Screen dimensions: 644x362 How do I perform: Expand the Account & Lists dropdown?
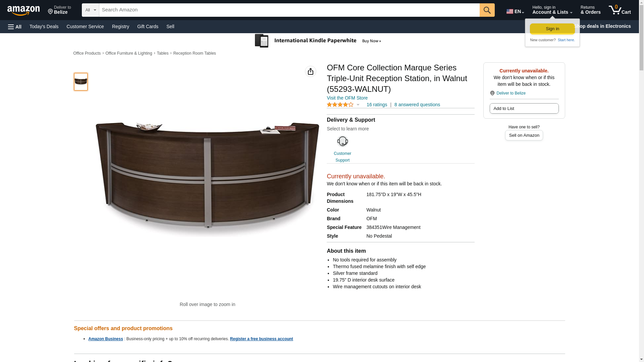coord(552,10)
